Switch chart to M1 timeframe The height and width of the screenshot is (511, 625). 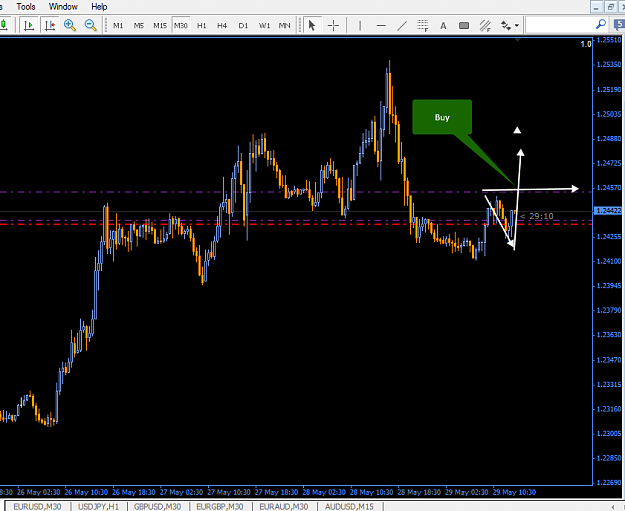click(118, 26)
